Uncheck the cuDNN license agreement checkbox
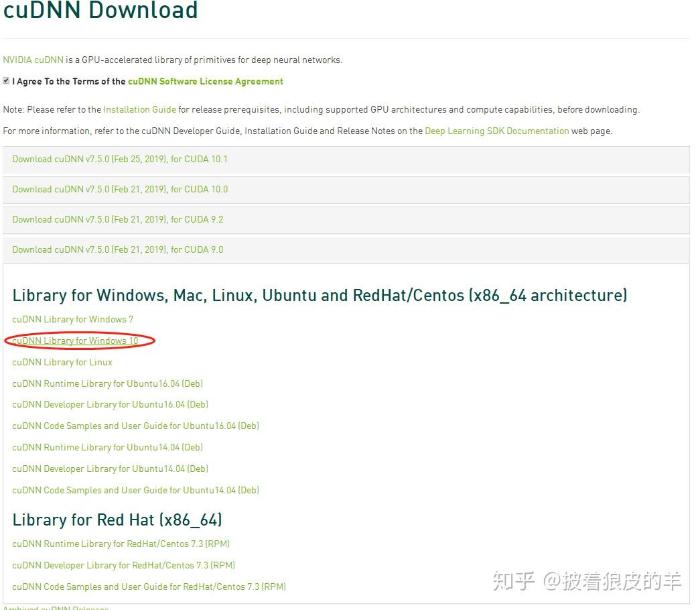Image resolution: width=700 pixels, height=610 pixels. pyautogui.click(x=6, y=80)
